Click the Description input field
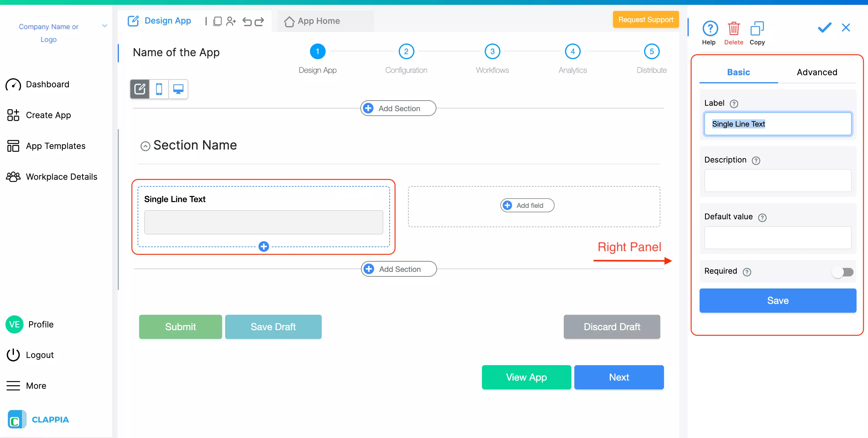The image size is (868, 438). click(x=777, y=181)
